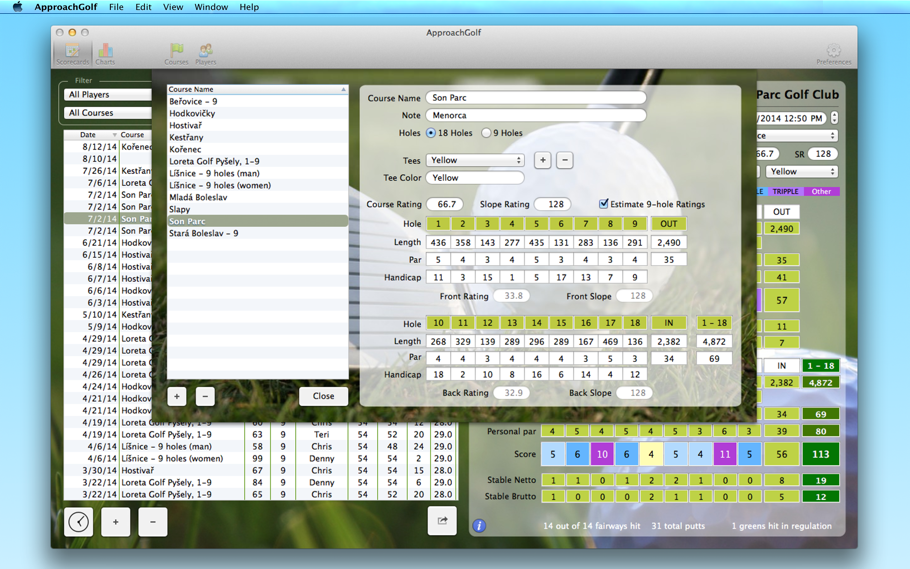Viewport: 910px width, 569px height.
Task: Edit the Course Name field Son Parc
Action: pyautogui.click(x=536, y=98)
